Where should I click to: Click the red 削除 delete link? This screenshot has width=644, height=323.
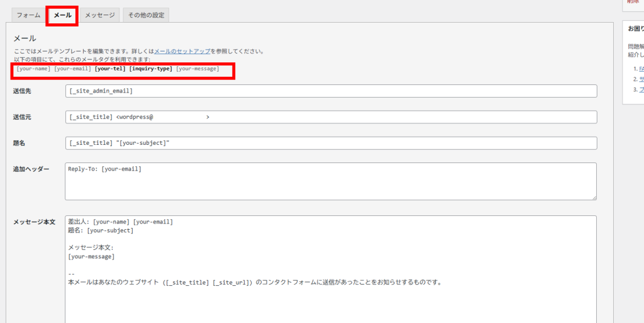[x=633, y=2]
